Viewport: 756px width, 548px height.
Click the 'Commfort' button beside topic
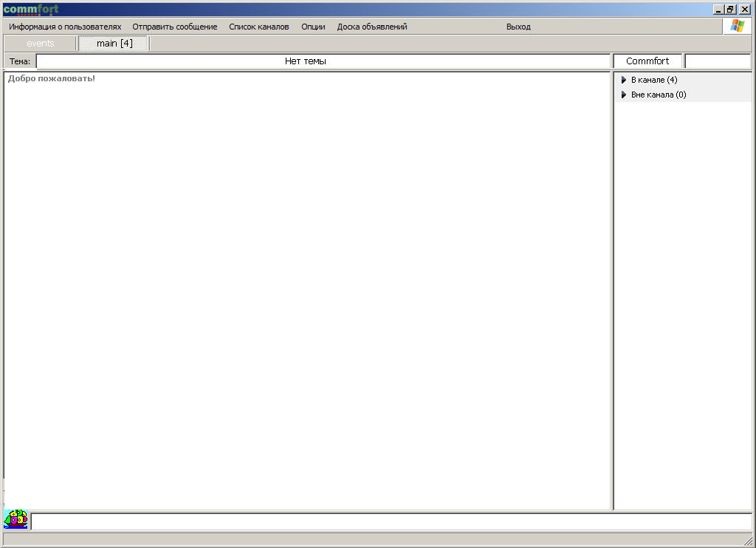click(647, 61)
